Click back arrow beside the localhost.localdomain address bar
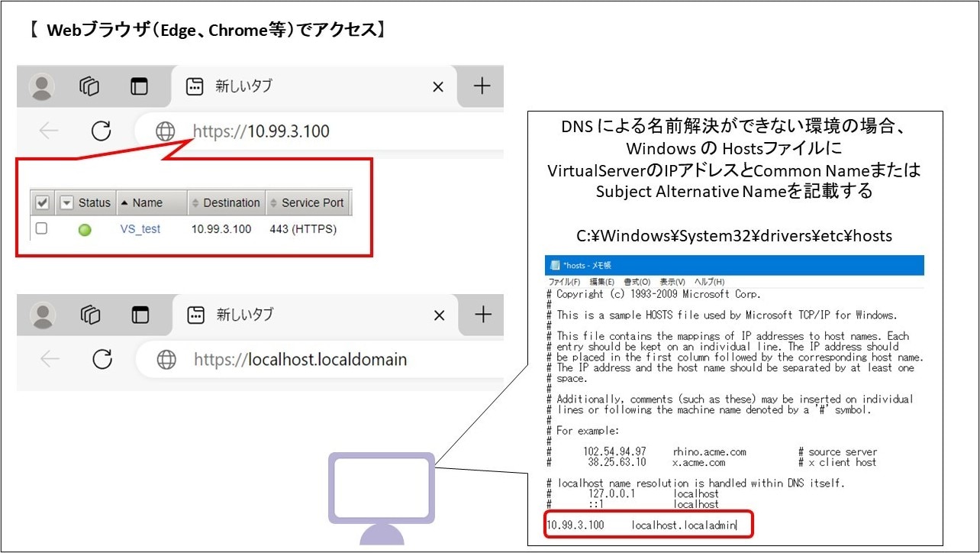This screenshot has width=980, height=553. click(49, 359)
